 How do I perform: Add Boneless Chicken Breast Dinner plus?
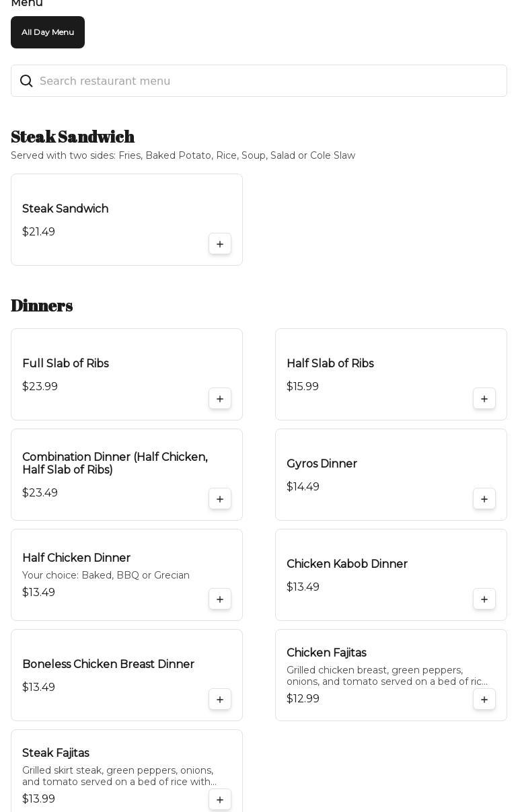pos(220,700)
